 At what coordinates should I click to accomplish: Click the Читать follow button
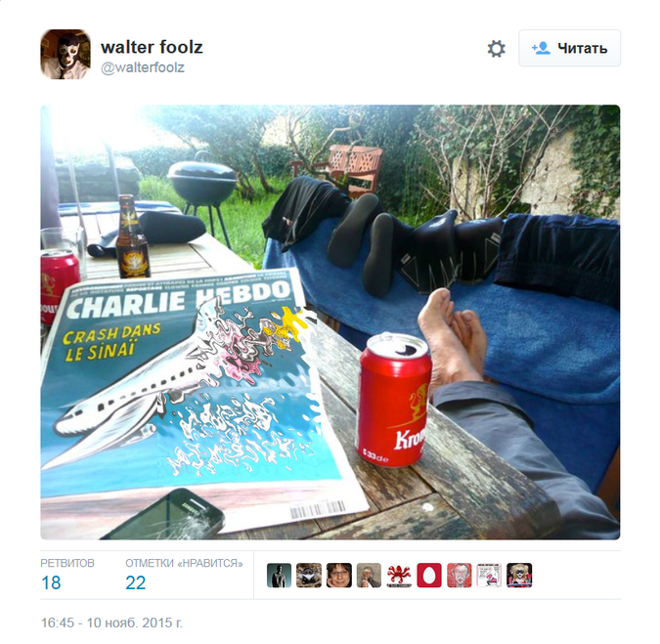pos(569,48)
